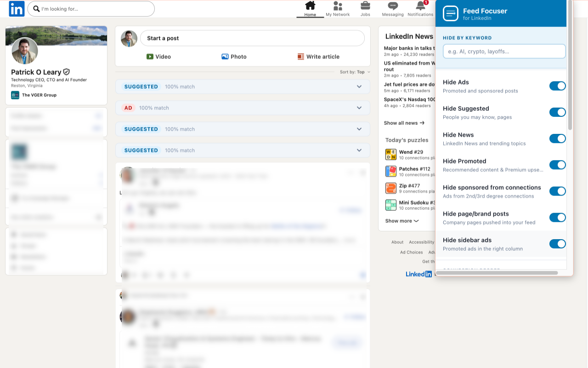Toggle Hide Promoted switch
588x368 pixels.
tap(558, 165)
